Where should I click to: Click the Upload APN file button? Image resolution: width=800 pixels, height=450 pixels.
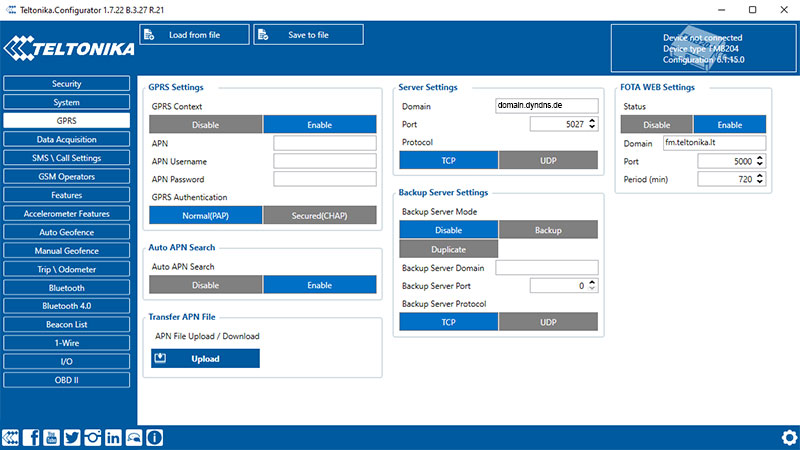pyautogui.click(x=205, y=359)
